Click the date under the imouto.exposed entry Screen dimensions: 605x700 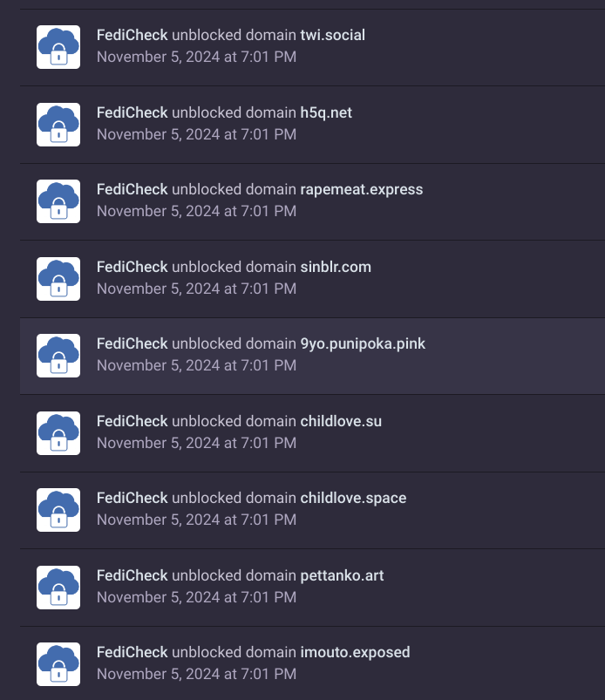196,674
